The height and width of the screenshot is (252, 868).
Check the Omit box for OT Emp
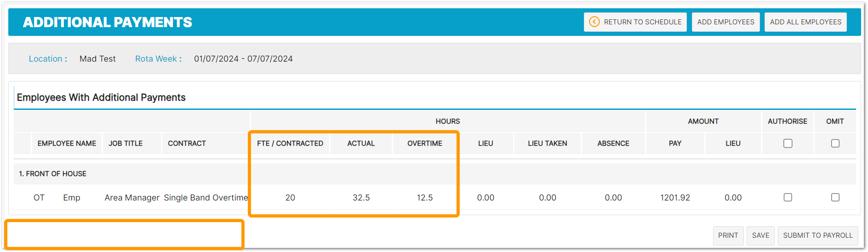(x=835, y=197)
